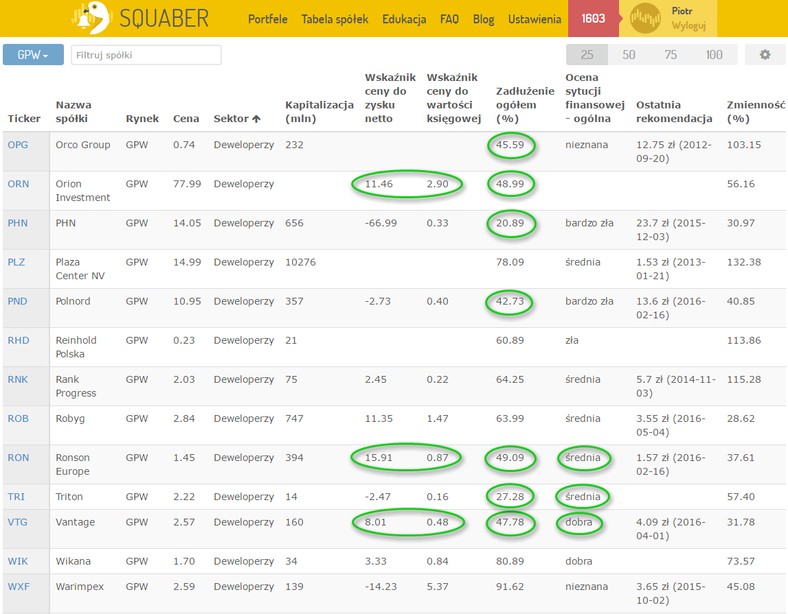Click Wikana debt value 80.89

coord(510,561)
